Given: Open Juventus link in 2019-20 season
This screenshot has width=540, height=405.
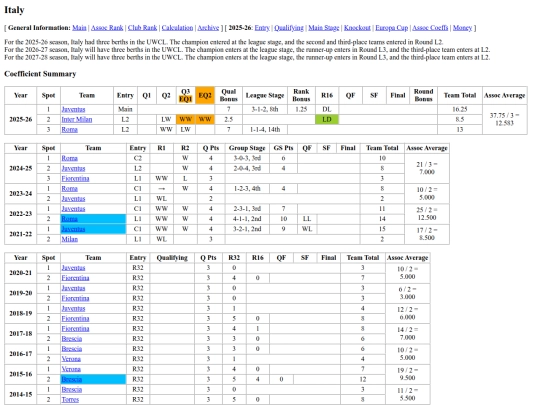Looking at the screenshot, I should (x=73, y=288).
